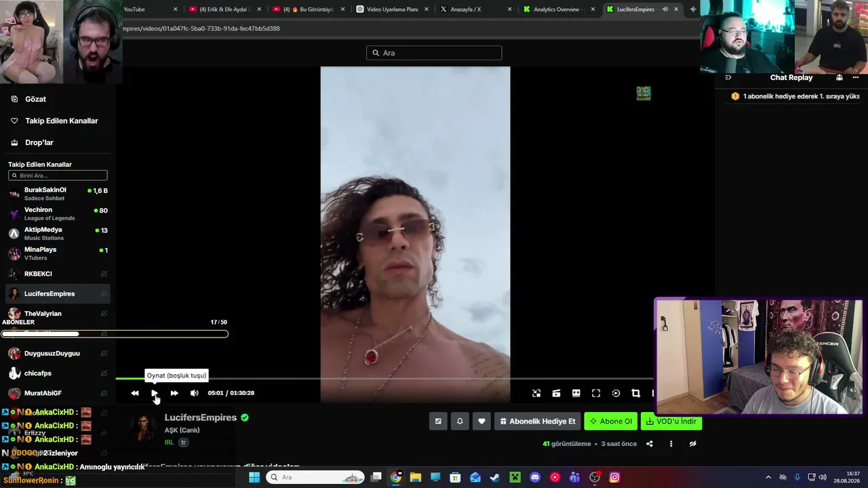
Task: Open Instagram from the taskbar
Action: coord(614,477)
